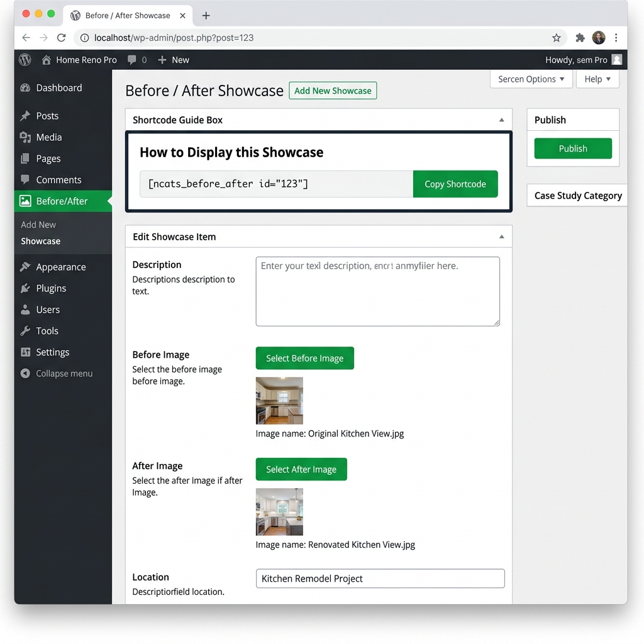Viewport: 644px width, 644px height.
Task: Open the browser profile avatar
Action: pyautogui.click(x=599, y=38)
